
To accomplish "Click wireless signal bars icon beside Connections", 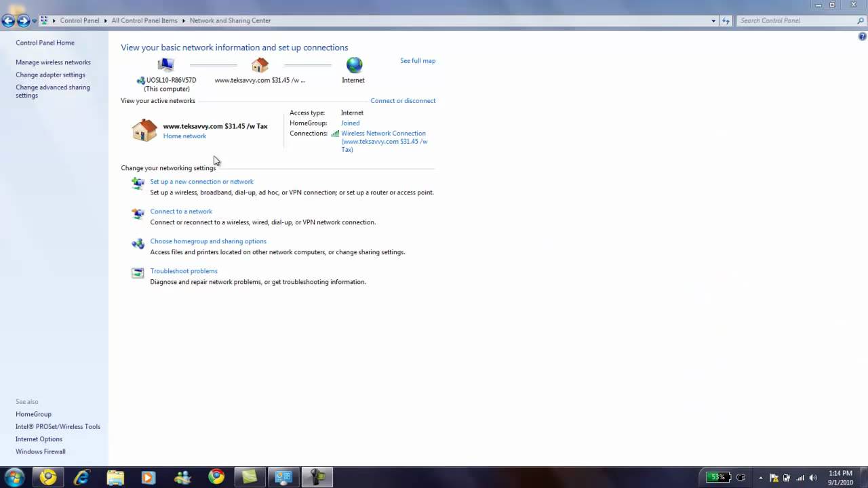I will (x=335, y=134).
